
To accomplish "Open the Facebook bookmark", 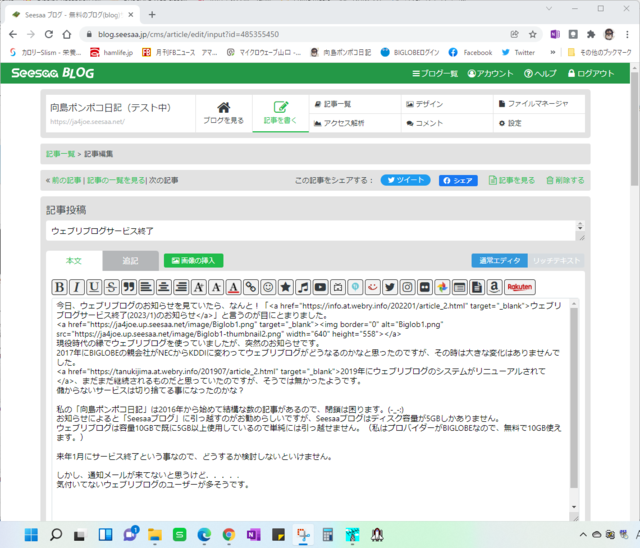I will pyautogui.click(x=470, y=52).
